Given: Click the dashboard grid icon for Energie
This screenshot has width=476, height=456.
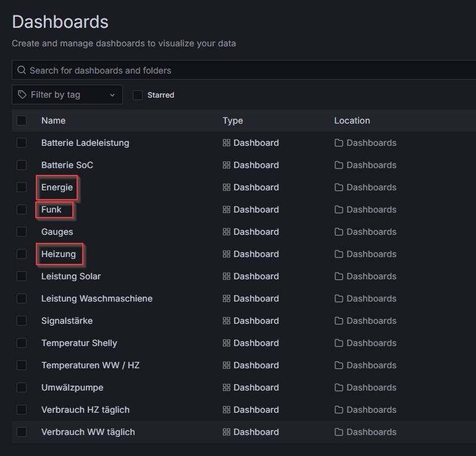Looking at the screenshot, I should [227, 187].
